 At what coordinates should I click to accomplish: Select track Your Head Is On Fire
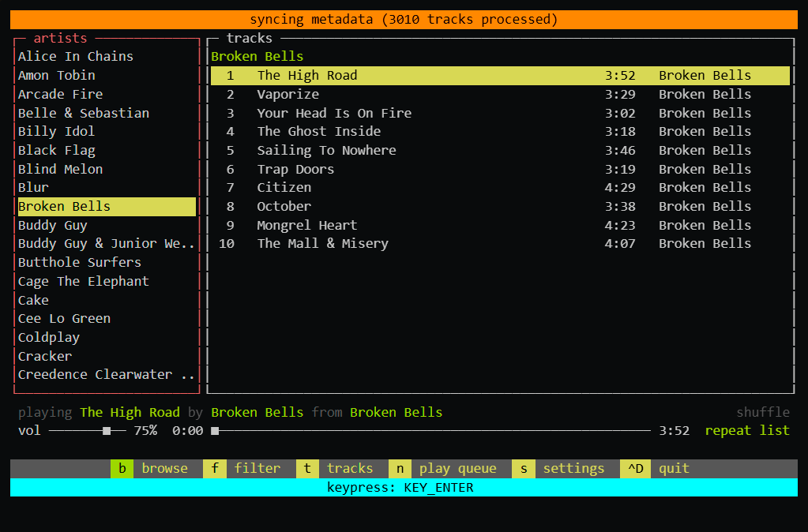500,113
